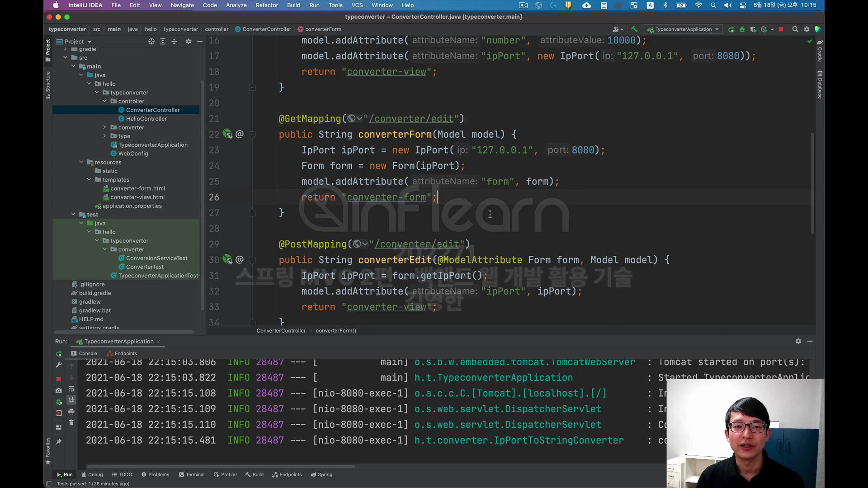Click the Profiler run icon in the toolbar
Viewport: 868px width, 488px height.
(x=764, y=29)
